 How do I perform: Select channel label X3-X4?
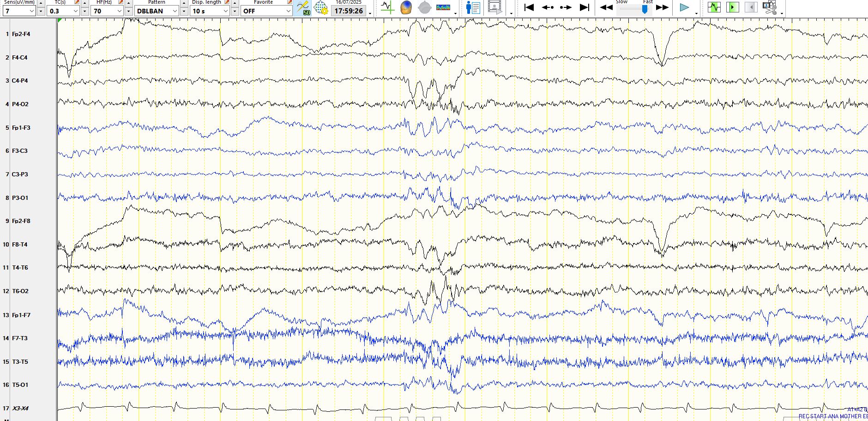[x=20, y=409]
